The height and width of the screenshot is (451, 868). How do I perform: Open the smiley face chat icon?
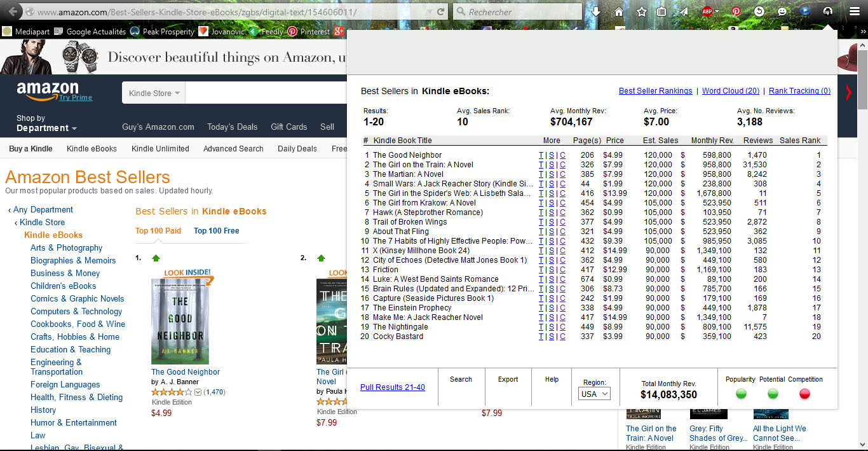pyautogui.click(x=782, y=11)
